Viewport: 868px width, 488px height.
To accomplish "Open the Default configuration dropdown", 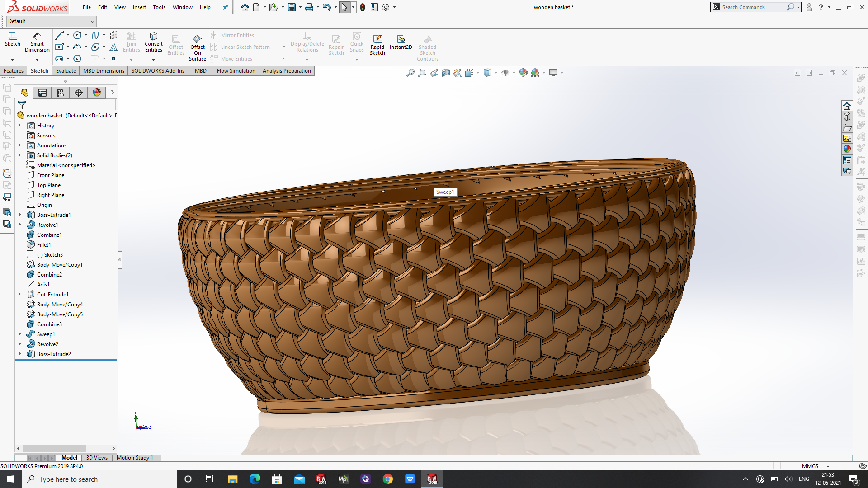I will point(92,21).
